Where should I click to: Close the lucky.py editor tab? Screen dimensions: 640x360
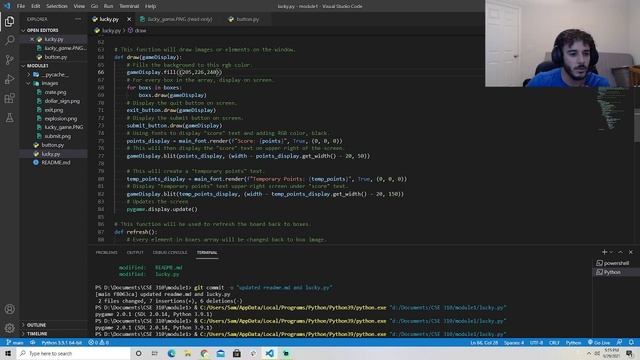coord(129,19)
